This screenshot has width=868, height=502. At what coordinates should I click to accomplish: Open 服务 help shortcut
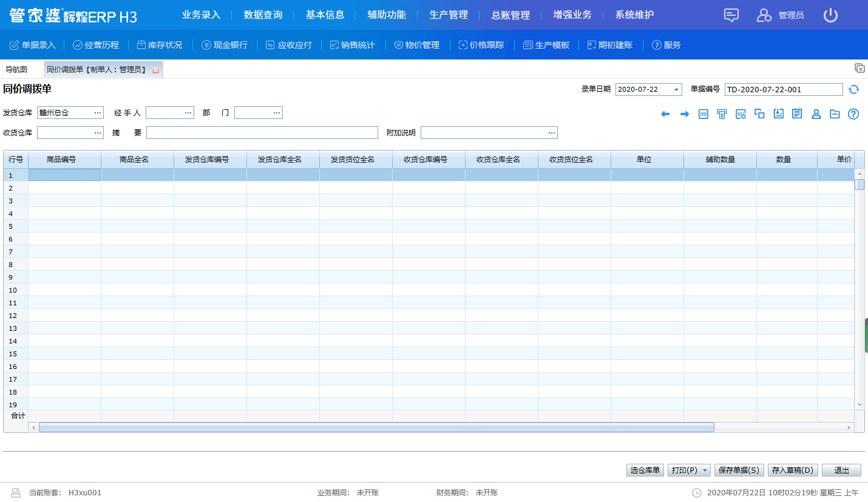(666, 45)
